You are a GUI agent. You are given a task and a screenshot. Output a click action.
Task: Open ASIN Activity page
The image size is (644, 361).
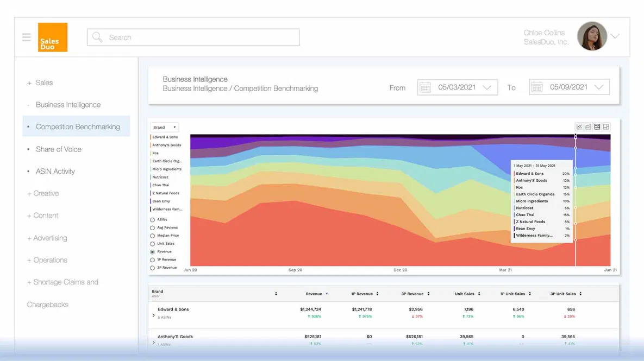point(55,172)
